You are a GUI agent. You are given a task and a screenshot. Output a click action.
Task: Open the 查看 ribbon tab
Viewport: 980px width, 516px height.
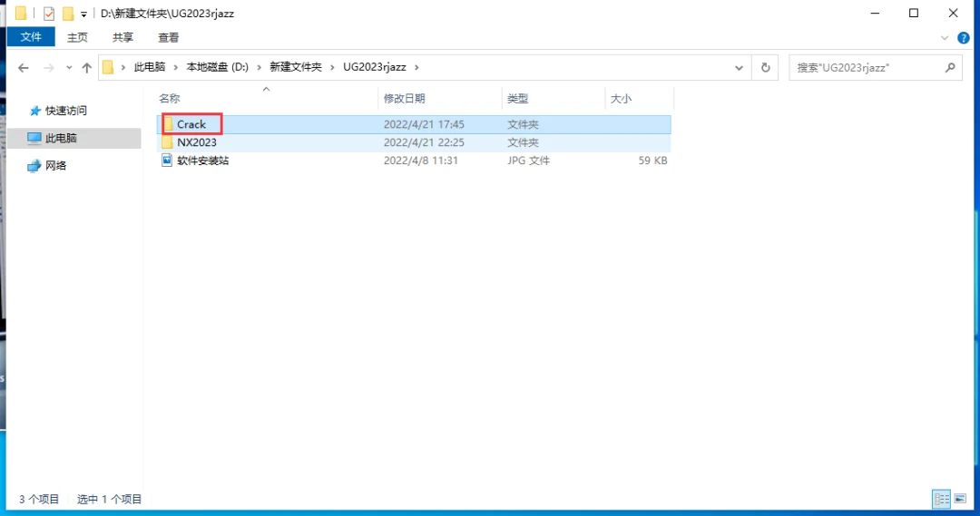click(x=168, y=37)
